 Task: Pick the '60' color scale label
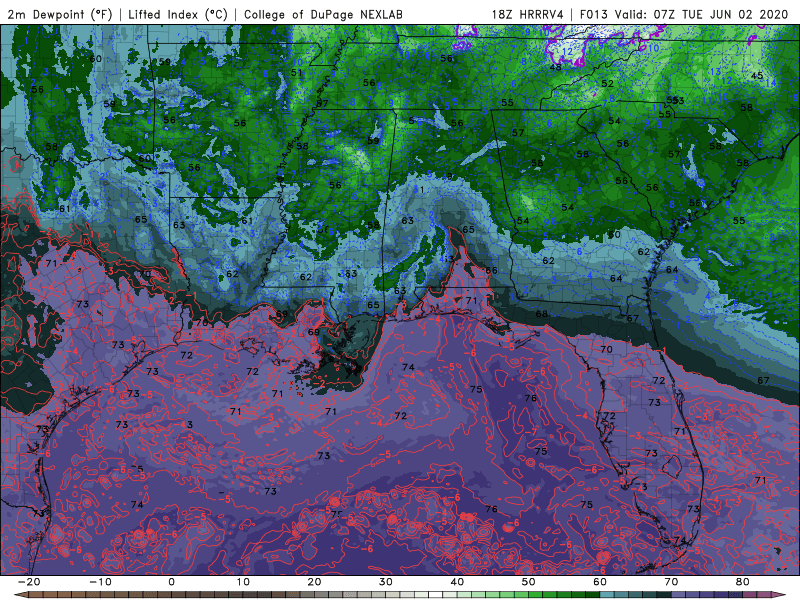600,582
